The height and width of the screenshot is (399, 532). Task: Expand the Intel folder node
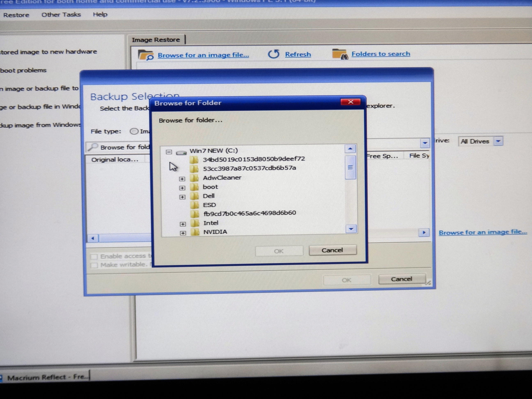tap(183, 224)
